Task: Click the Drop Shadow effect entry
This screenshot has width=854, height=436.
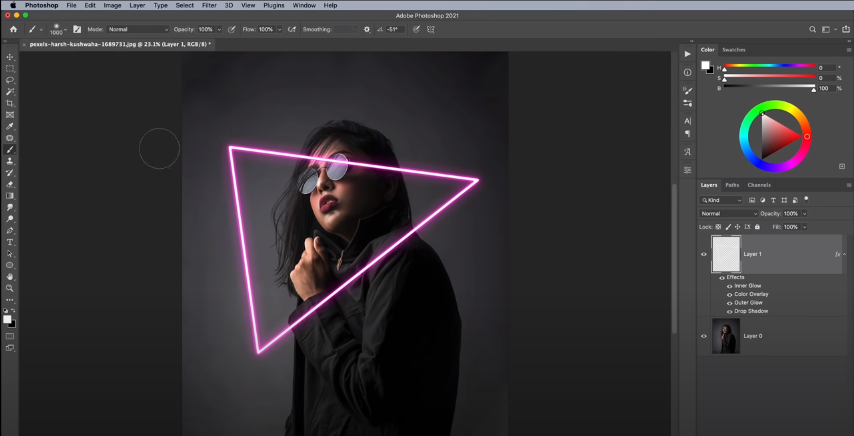Action: 751,311
